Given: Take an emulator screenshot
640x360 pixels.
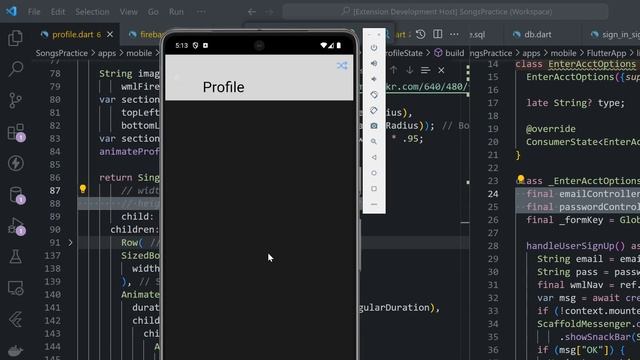Looking at the screenshot, I should coord(374,126).
